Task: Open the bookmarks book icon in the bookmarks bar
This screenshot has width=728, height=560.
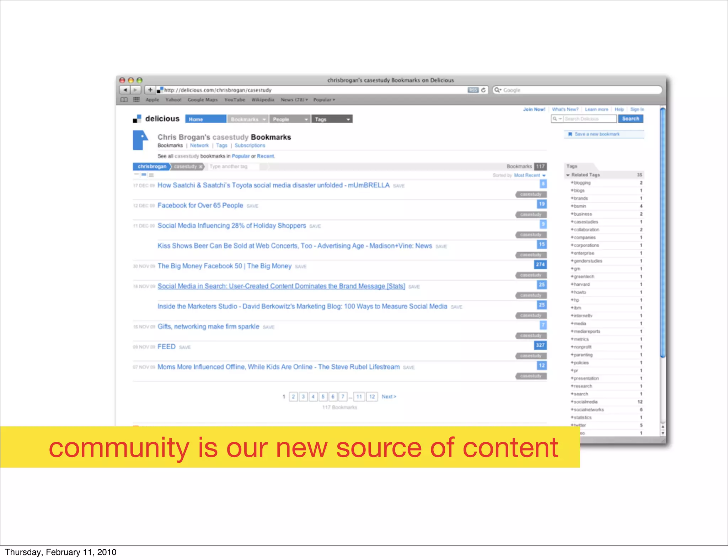Action: [x=124, y=100]
